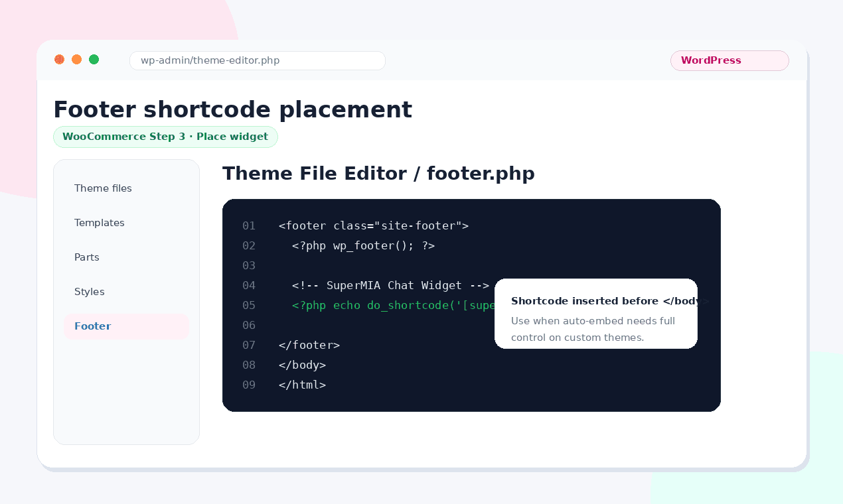Click the wp_footer() code line
This screenshot has width=843, height=504.
click(363, 245)
